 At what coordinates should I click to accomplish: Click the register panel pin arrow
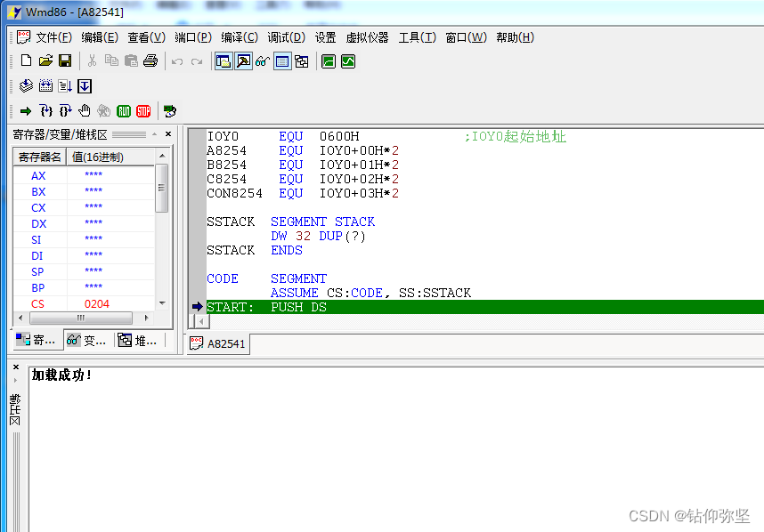pyautogui.click(x=154, y=133)
